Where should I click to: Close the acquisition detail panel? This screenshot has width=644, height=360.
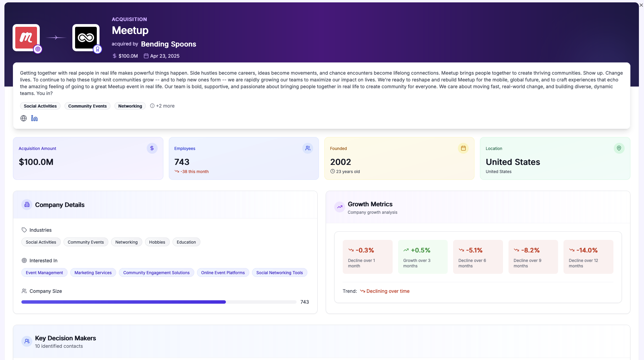[641, 5]
